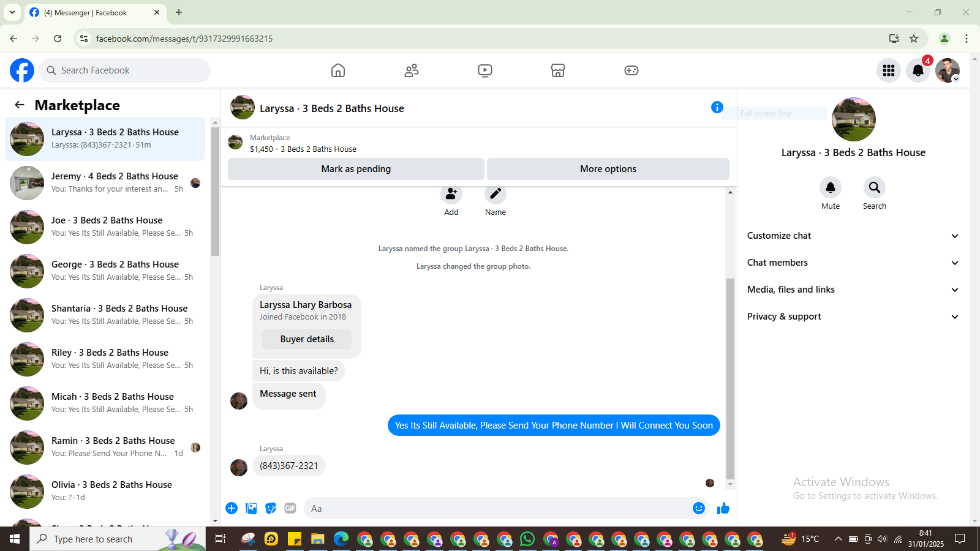Expand the Privacy & support section
This screenshot has width=980, height=551.
[x=853, y=317]
